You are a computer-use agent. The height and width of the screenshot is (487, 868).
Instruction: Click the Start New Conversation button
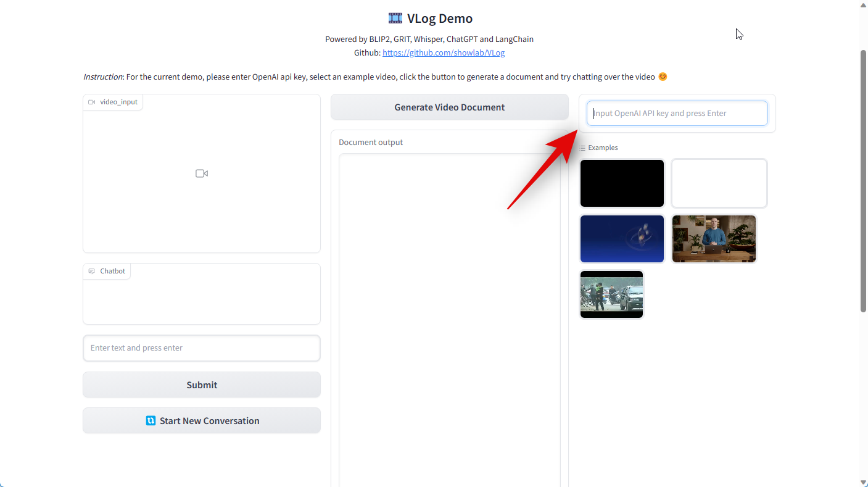pyautogui.click(x=202, y=421)
